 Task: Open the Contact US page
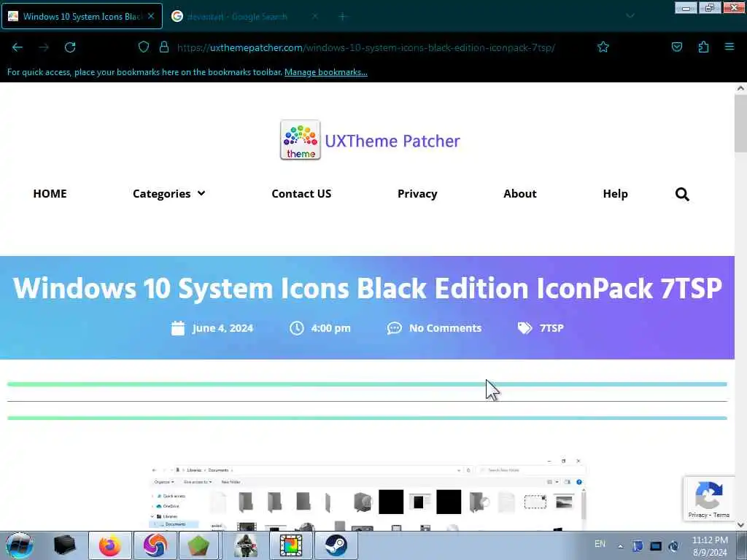(x=301, y=194)
